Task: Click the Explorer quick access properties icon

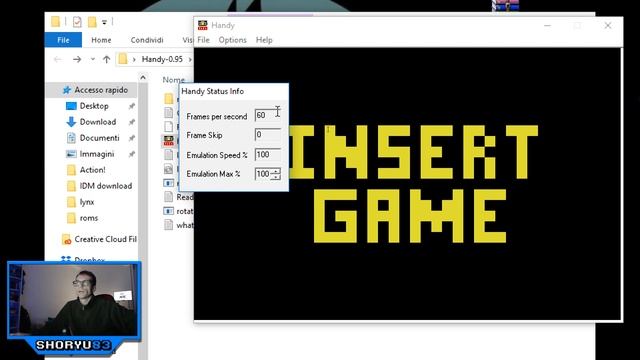Action: (77, 22)
